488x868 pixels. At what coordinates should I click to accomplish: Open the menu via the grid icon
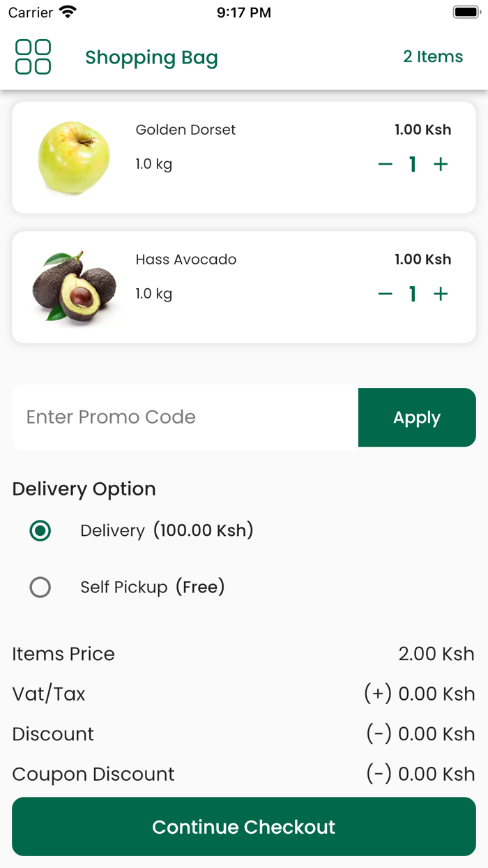tap(32, 57)
